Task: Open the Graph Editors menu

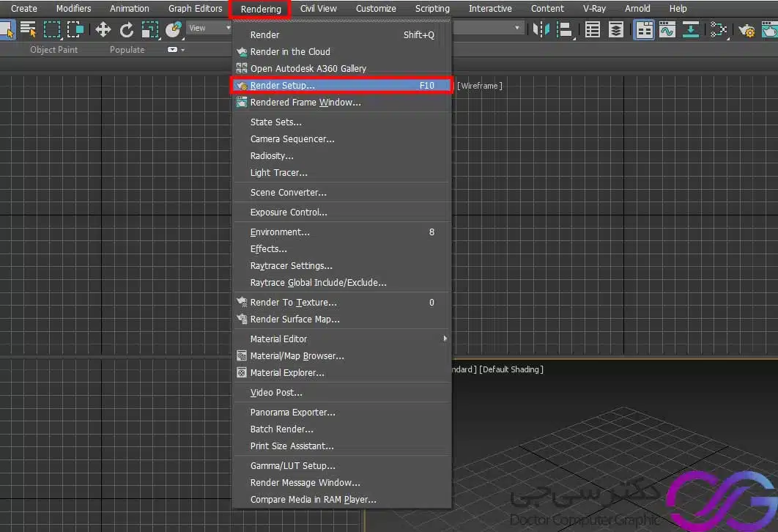Action: tap(195, 9)
